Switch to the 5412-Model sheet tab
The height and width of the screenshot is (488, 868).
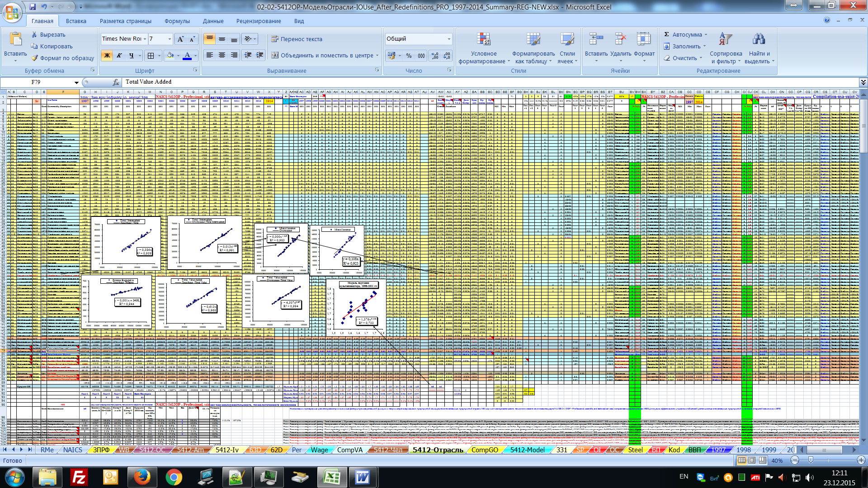pyautogui.click(x=527, y=450)
